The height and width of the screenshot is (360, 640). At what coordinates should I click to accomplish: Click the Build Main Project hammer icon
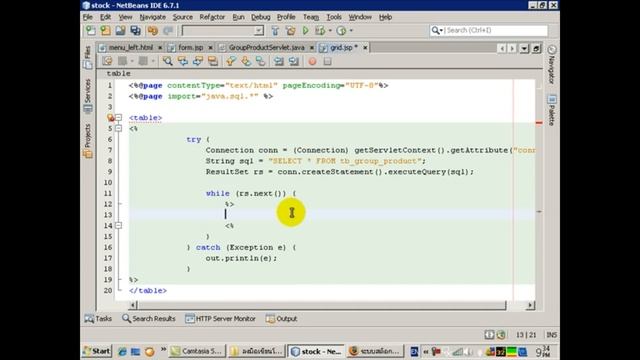[x=275, y=31]
